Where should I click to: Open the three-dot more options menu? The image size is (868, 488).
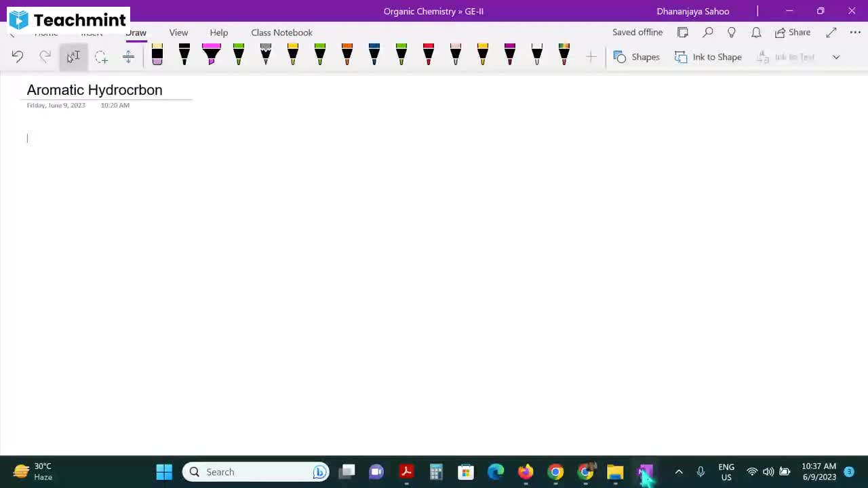pos(855,33)
